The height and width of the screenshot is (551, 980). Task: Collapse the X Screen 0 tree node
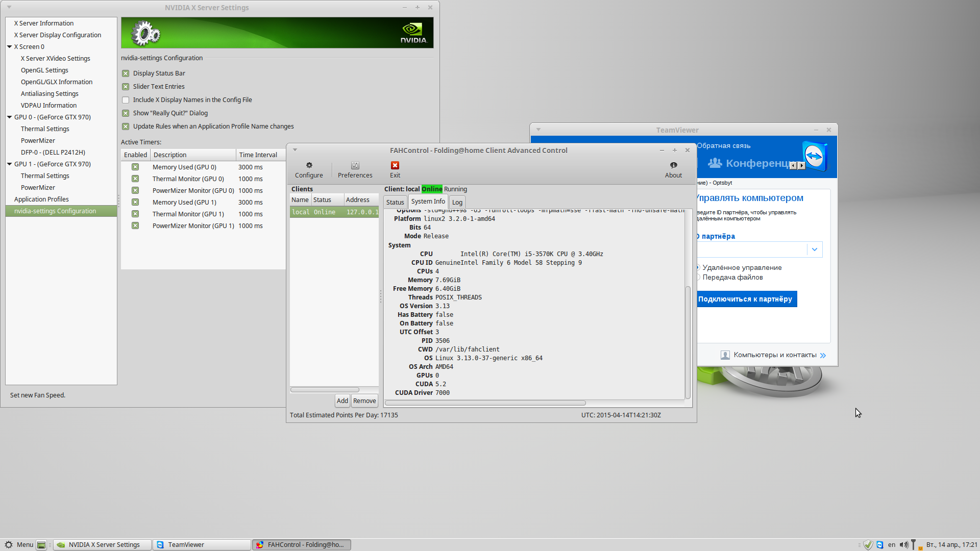(x=9, y=46)
